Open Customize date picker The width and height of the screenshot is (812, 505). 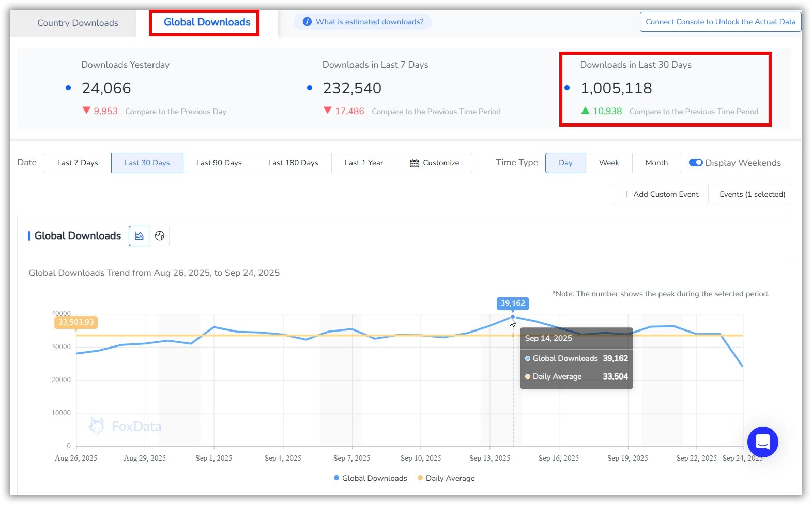(434, 163)
